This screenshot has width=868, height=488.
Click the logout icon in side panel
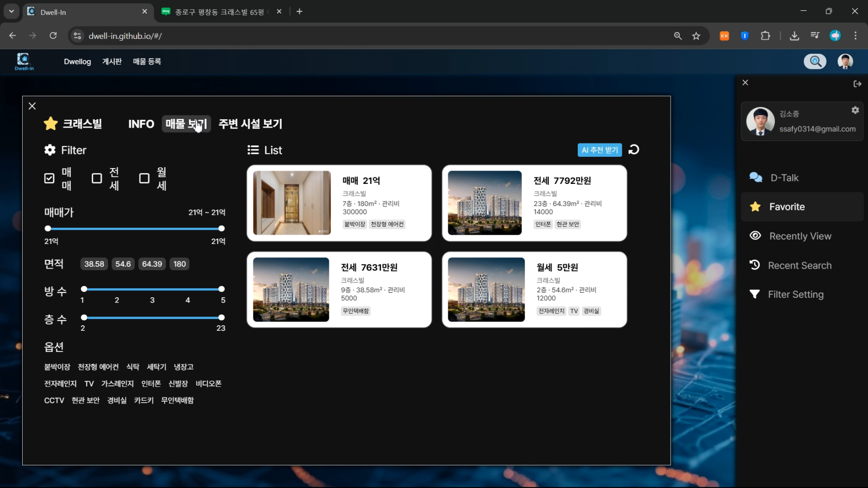pyautogui.click(x=857, y=84)
